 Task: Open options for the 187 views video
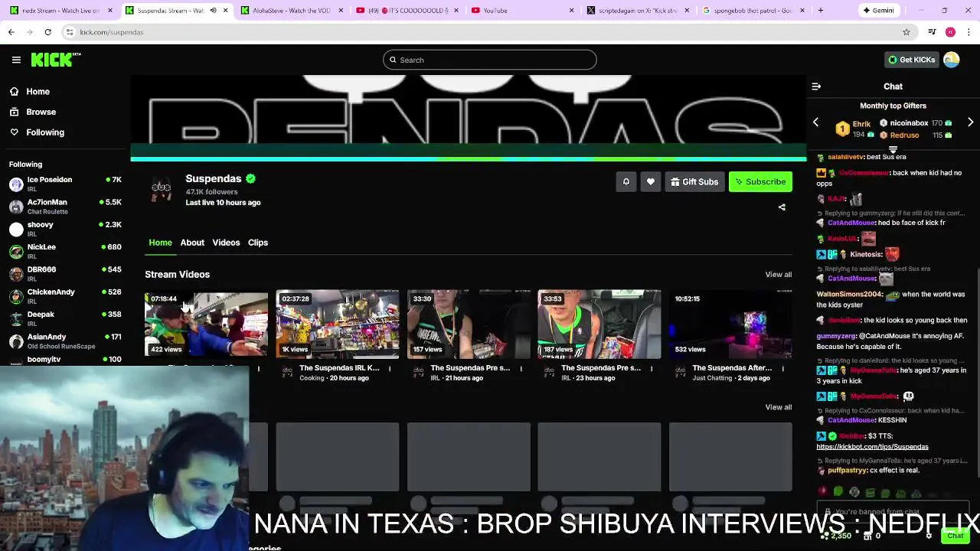pos(652,368)
